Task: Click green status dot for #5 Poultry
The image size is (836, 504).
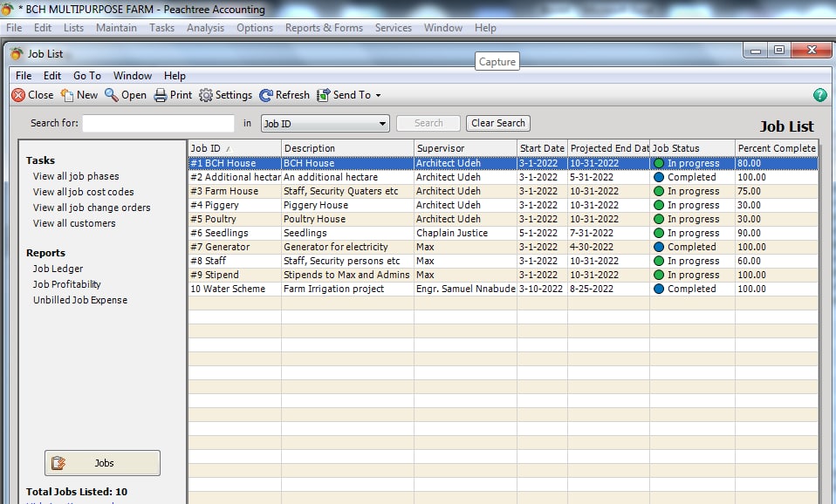Action: 659,219
